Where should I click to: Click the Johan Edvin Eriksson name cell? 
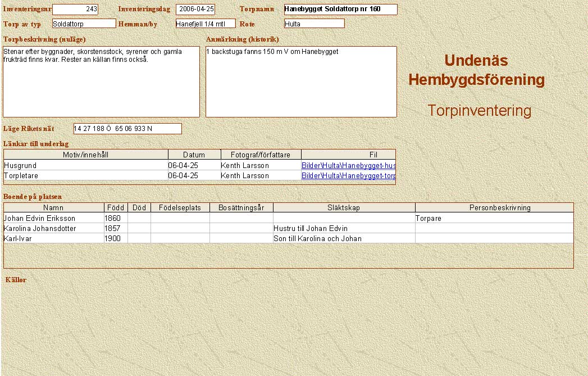coord(53,218)
